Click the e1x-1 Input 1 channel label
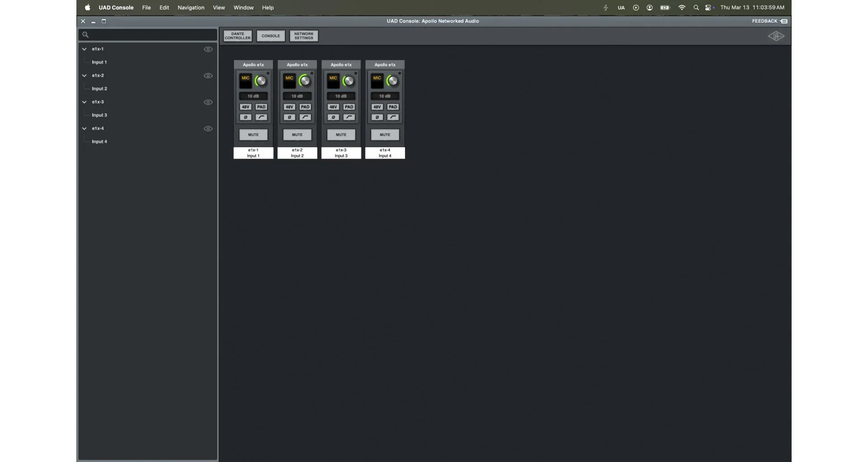Image resolution: width=868 pixels, height=462 pixels. [x=253, y=153]
